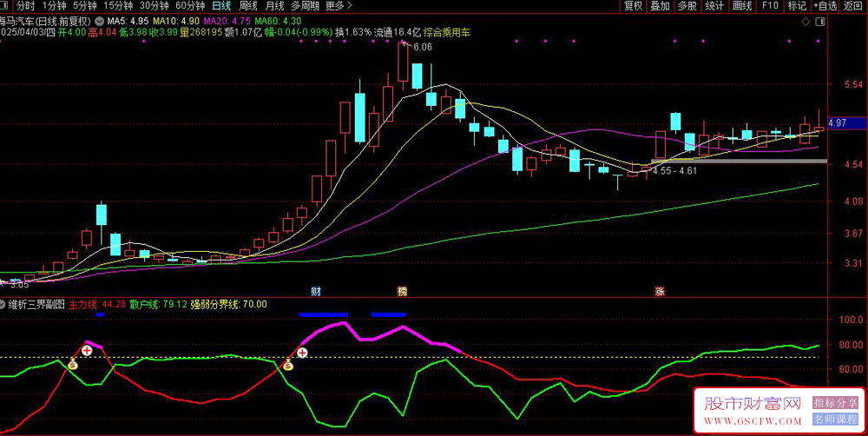This screenshot has height=436, width=868.
Task: Click the 换1.63% turnover value
Action: (x=352, y=32)
